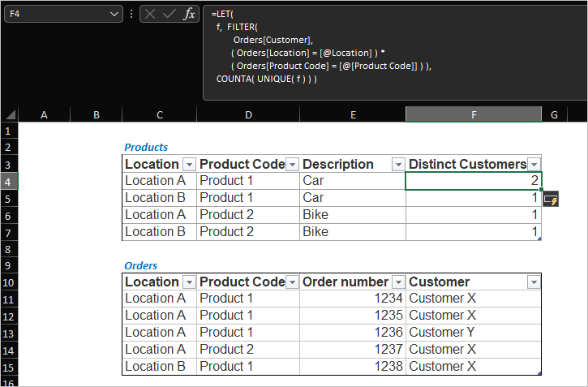The image size is (588, 387).
Task: Open Products Description filter dropdown
Action: pyautogui.click(x=397, y=164)
